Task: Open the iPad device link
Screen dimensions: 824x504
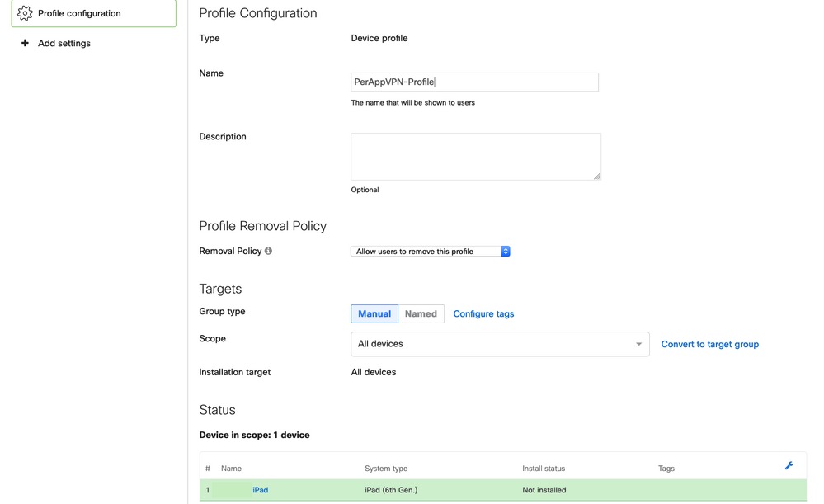Action: (x=260, y=490)
